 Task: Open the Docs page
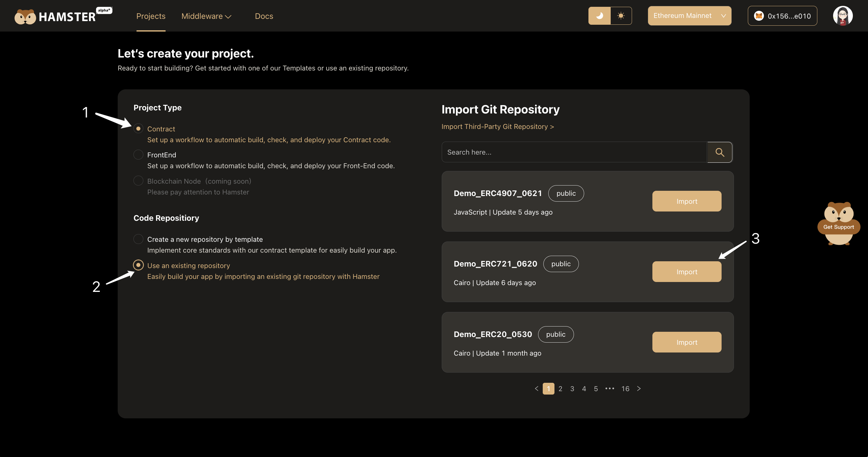pos(264,16)
